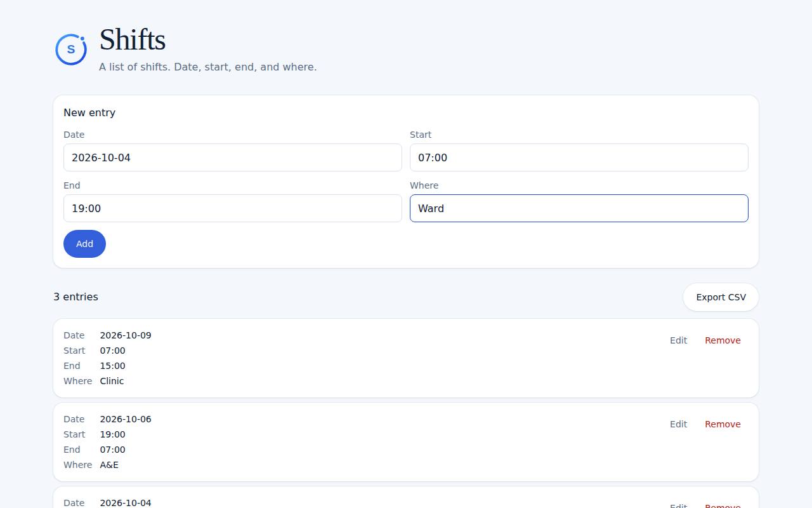Select the date 2026-10-06 in the list
The width and height of the screenshot is (812, 508).
click(126, 419)
